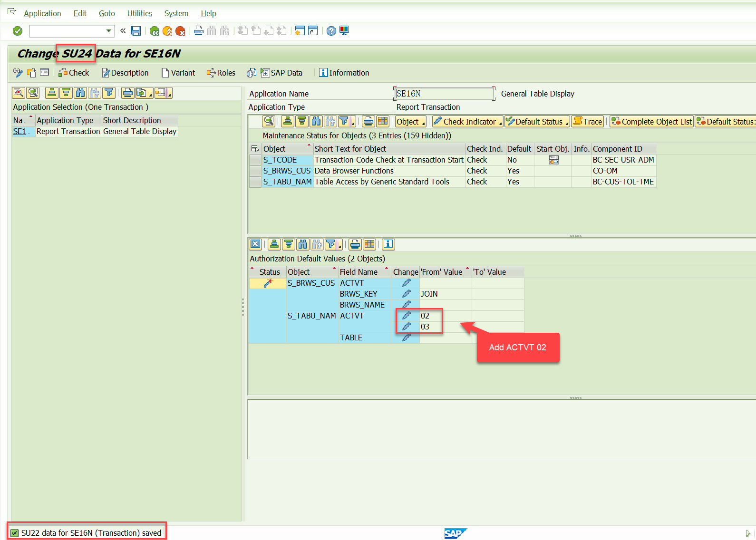756x540 pixels.
Task: Click the Trace button
Action: coord(588,122)
